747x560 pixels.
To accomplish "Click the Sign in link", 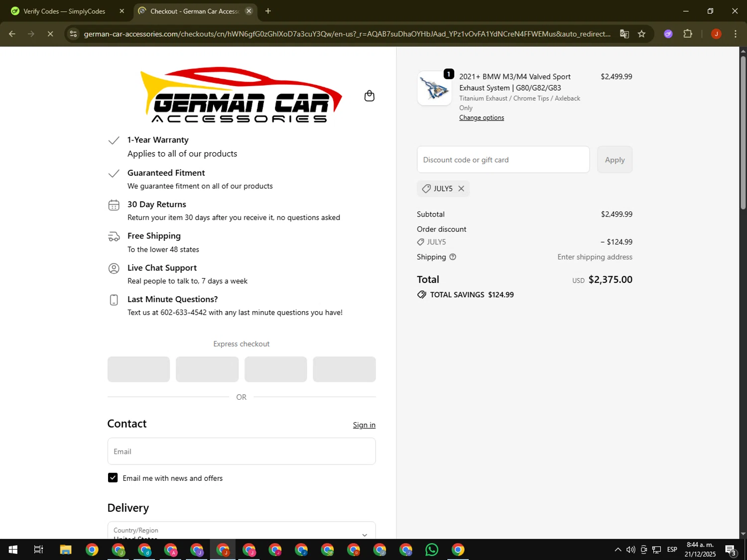I will (x=364, y=425).
